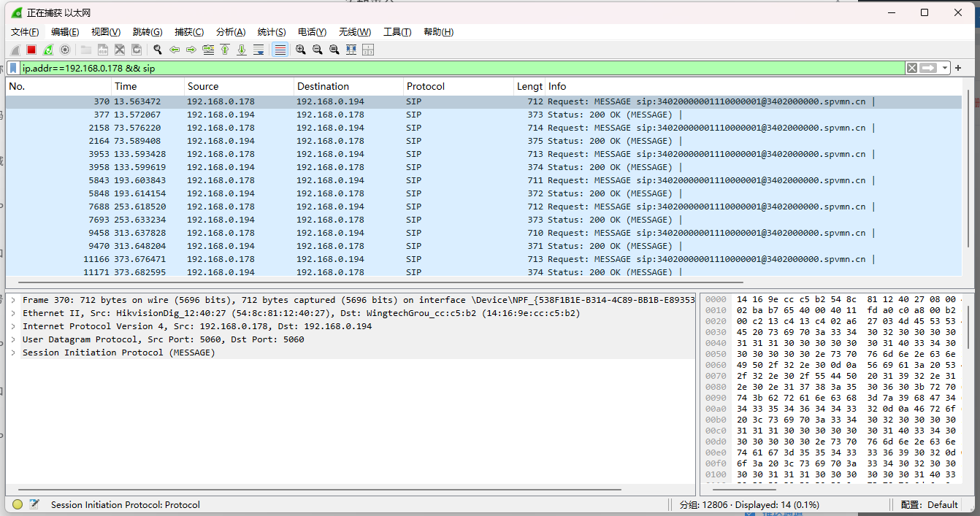Expand the Session Initiation Protocol tree

coord(13,353)
